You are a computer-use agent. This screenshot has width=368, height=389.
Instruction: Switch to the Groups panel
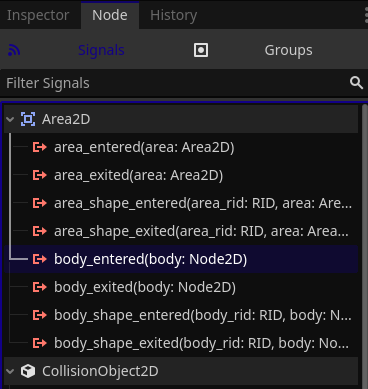click(x=289, y=50)
